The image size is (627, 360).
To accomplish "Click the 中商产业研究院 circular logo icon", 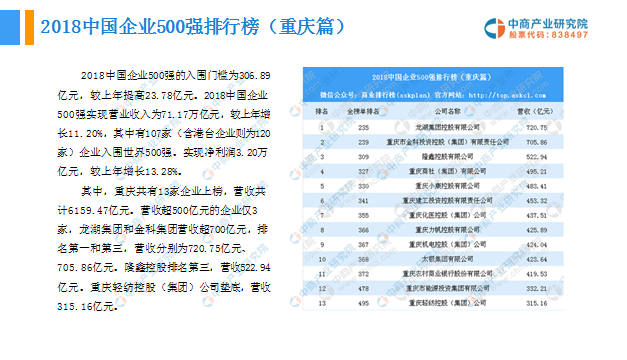I will (495, 28).
